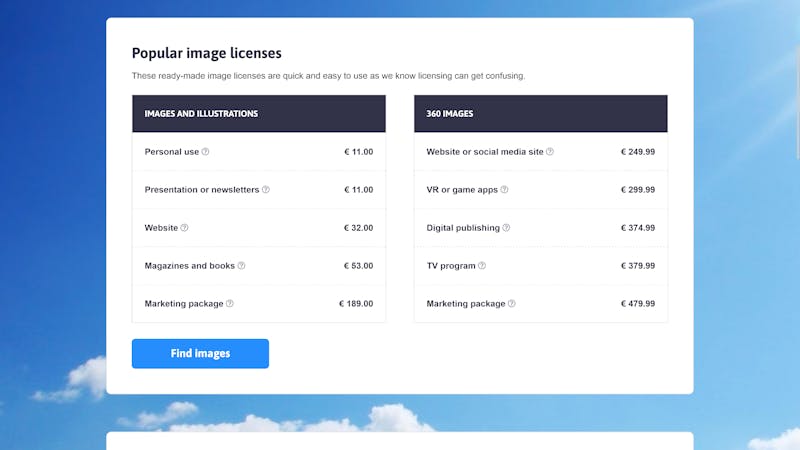Screen dimensions: 800x450
Task: Click the ready-made image licenses description text
Action: point(328,76)
